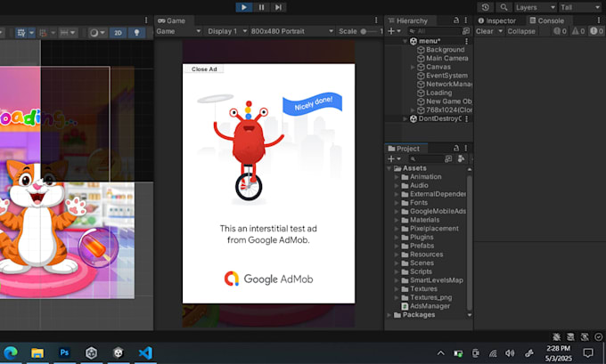
Task: Expand the Packages folder
Action: click(x=389, y=314)
